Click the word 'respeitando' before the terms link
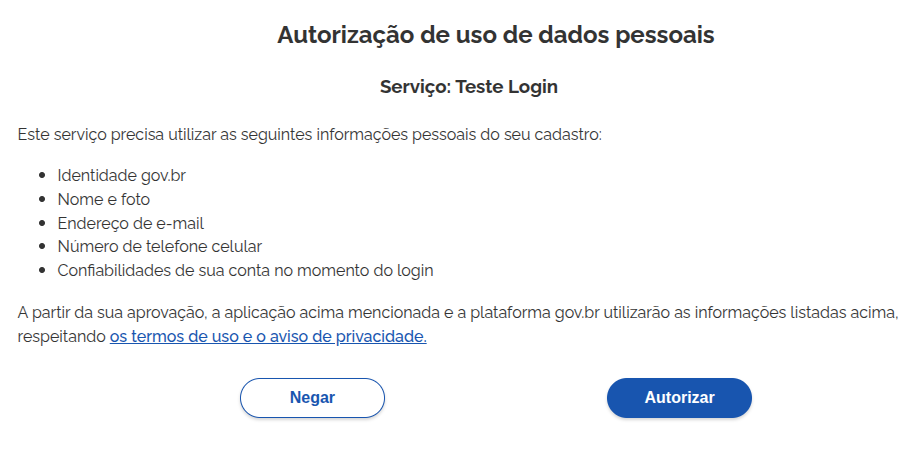The width and height of the screenshot is (924, 460). tap(61, 337)
